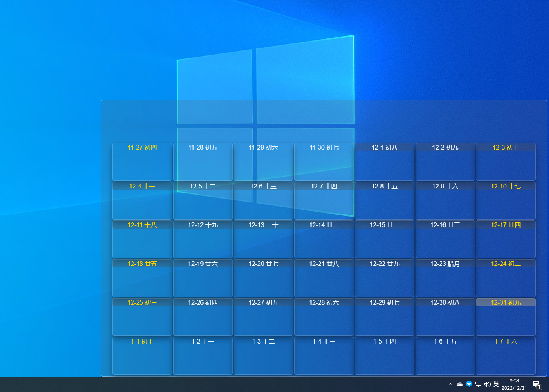Pick the 12-14 廿一 date box
The image size is (549, 392).
point(324,239)
